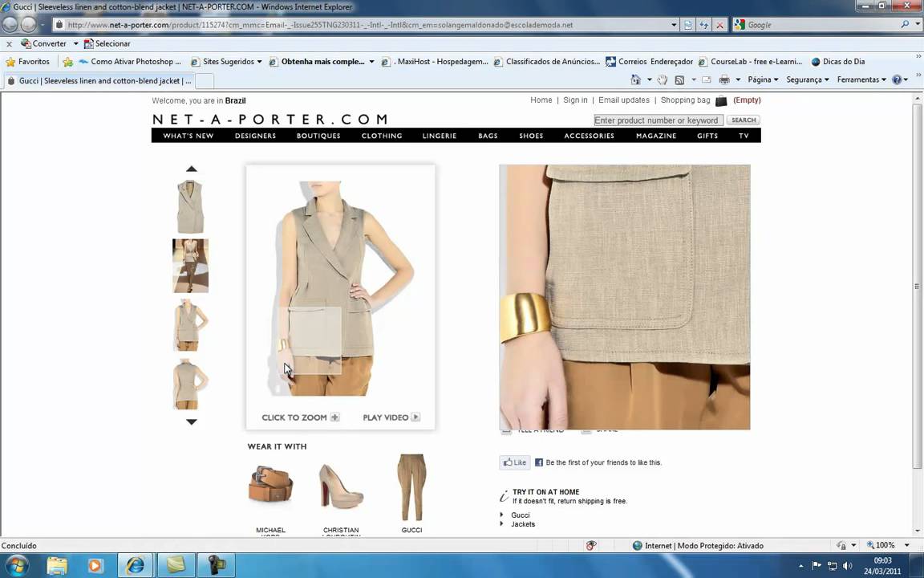Screen dimensions: 924x578
Task: Select the flat jacket front thumbnail
Action: [x=190, y=206]
